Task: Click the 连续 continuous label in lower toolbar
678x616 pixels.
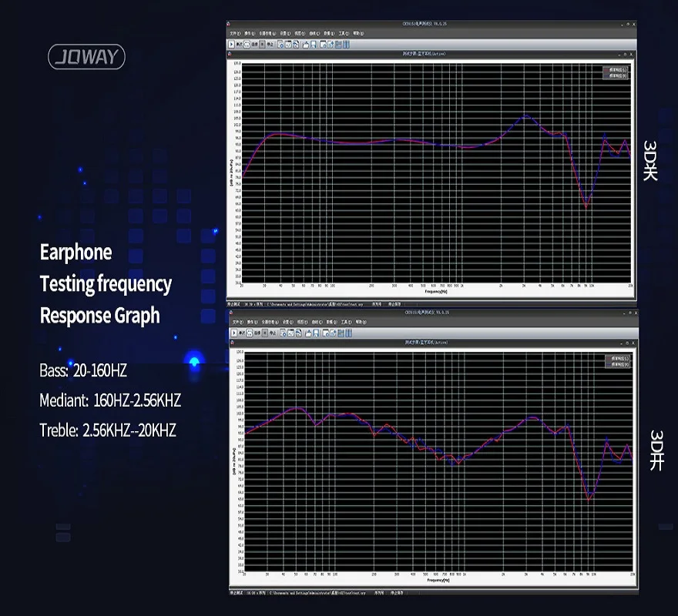Action: [257, 333]
